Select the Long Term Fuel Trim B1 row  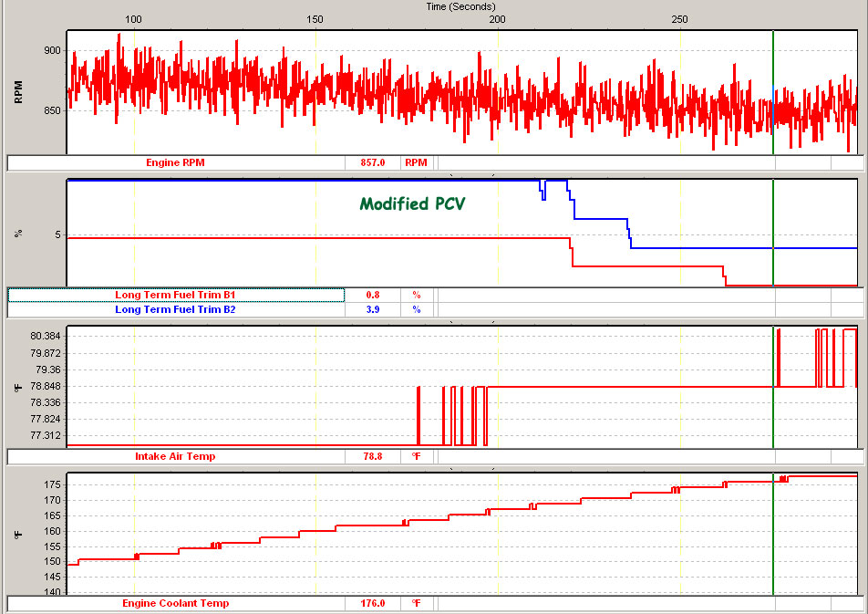(x=175, y=295)
